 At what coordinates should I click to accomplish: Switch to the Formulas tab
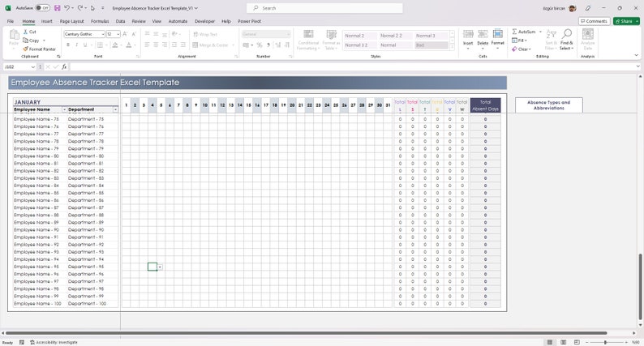(x=100, y=21)
